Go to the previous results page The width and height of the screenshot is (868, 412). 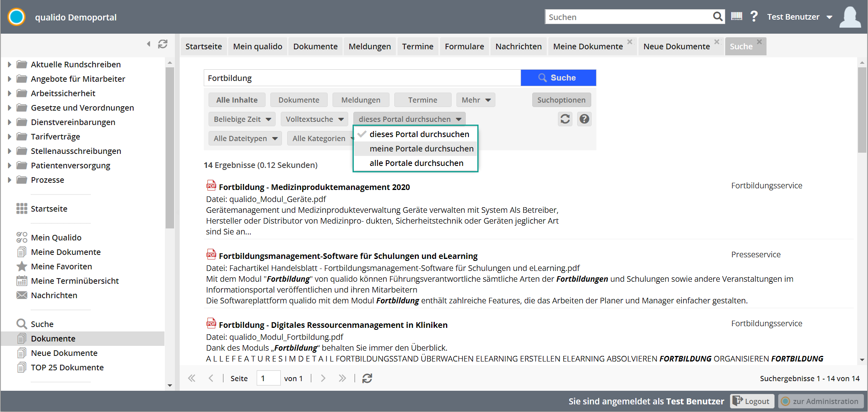tap(211, 378)
